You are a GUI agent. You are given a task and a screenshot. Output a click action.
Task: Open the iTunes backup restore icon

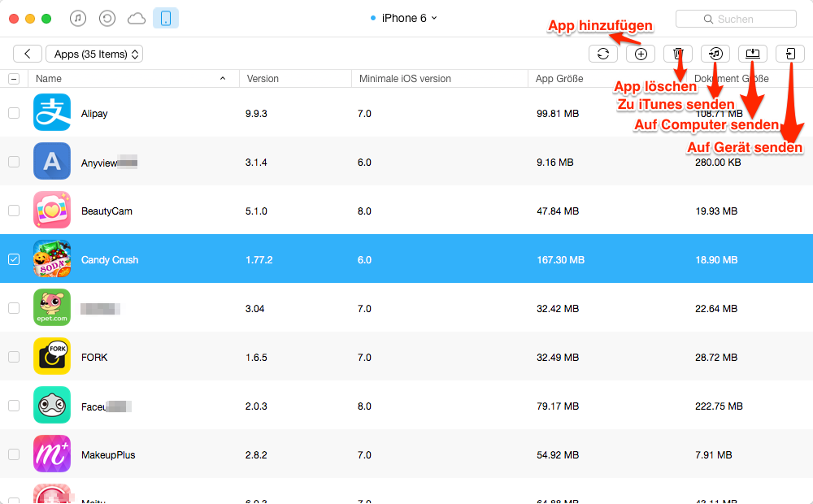(x=107, y=19)
